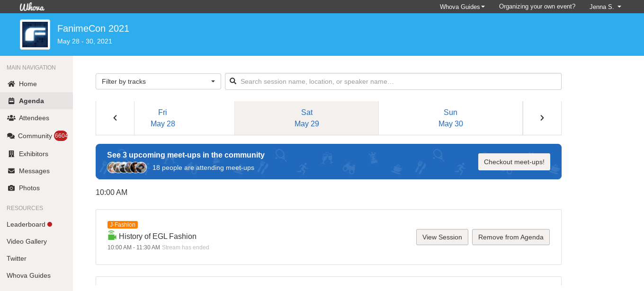Select the Sat May 29 tab
Image resolution: width=644 pixels, height=291 pixels.
point(307,118)
